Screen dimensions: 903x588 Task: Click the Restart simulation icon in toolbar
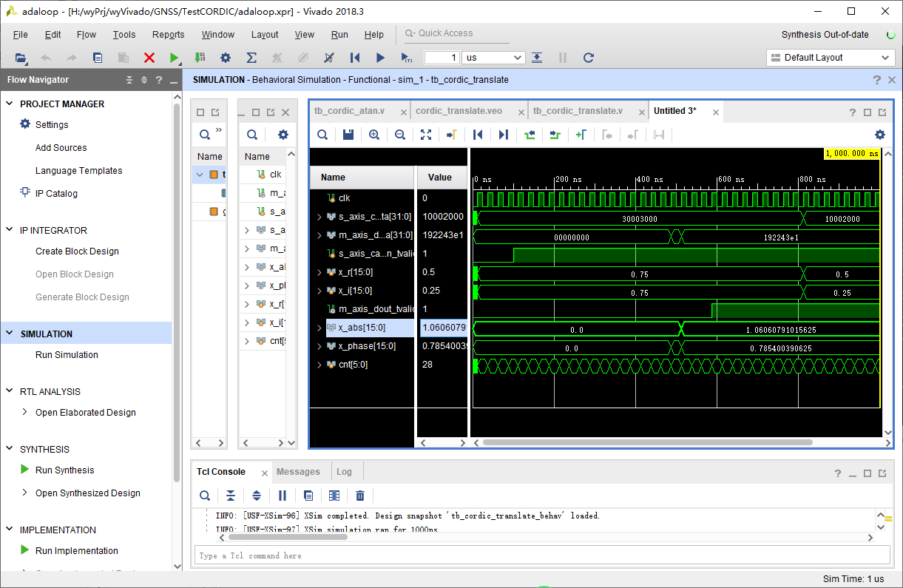tap(354, 58)
